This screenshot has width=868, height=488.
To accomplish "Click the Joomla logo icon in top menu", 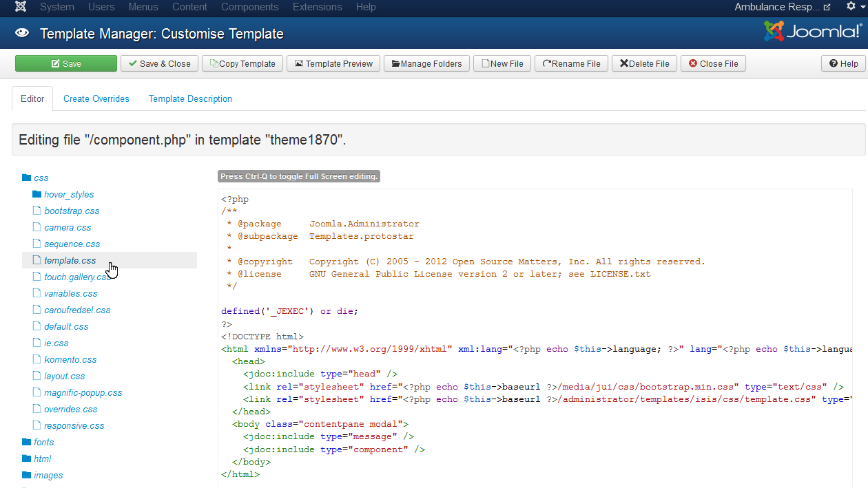I will [x=21, y=7].
